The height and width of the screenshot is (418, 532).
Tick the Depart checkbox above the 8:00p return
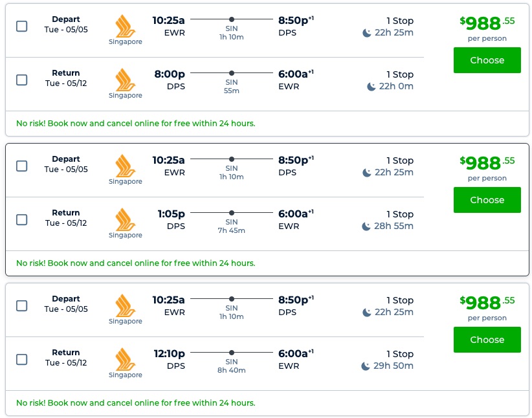pos(21,26)
